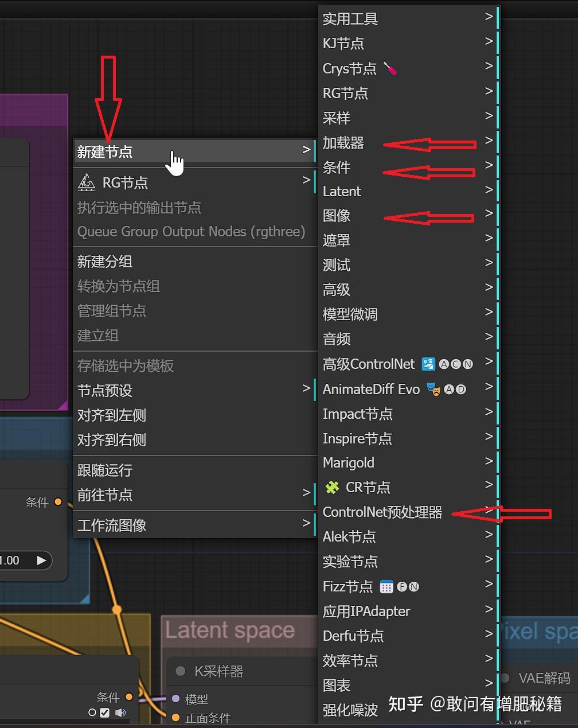
Task: Open the 节点预设 menu entry
Action: 195,391
